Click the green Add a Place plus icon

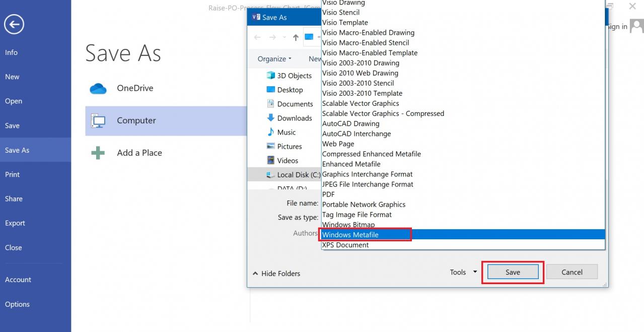click(98, 152)
